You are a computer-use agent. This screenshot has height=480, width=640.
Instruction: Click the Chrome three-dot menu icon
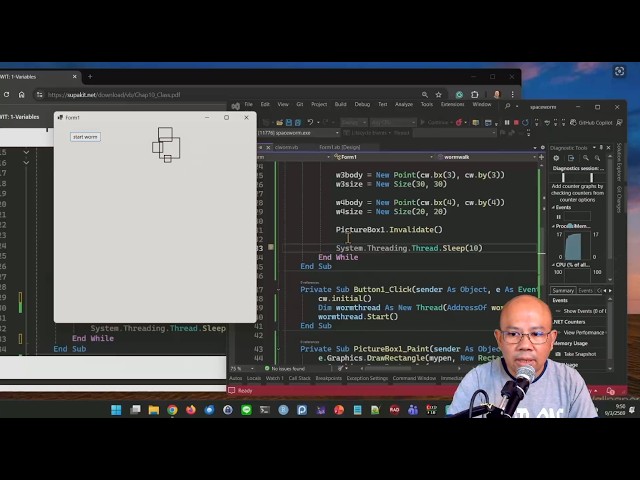(513, 95)
